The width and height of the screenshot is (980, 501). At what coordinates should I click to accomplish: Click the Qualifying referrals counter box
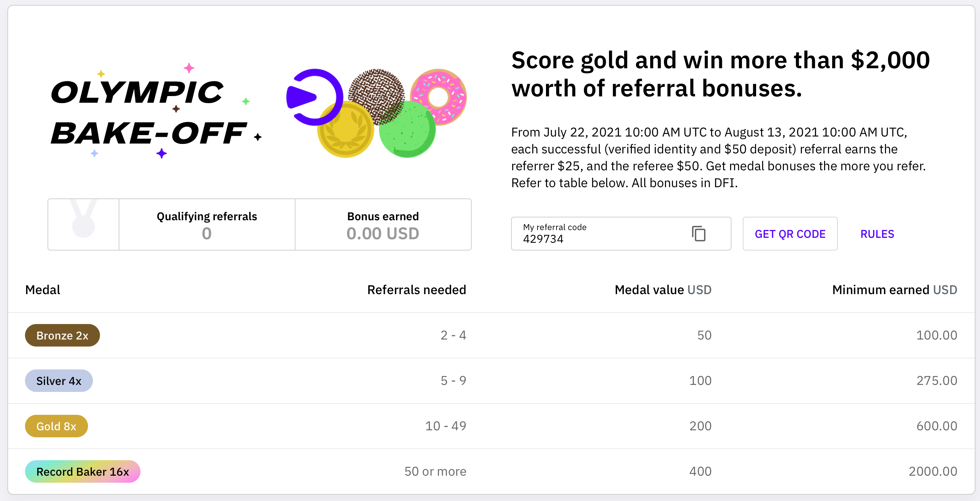pos(207,225)
